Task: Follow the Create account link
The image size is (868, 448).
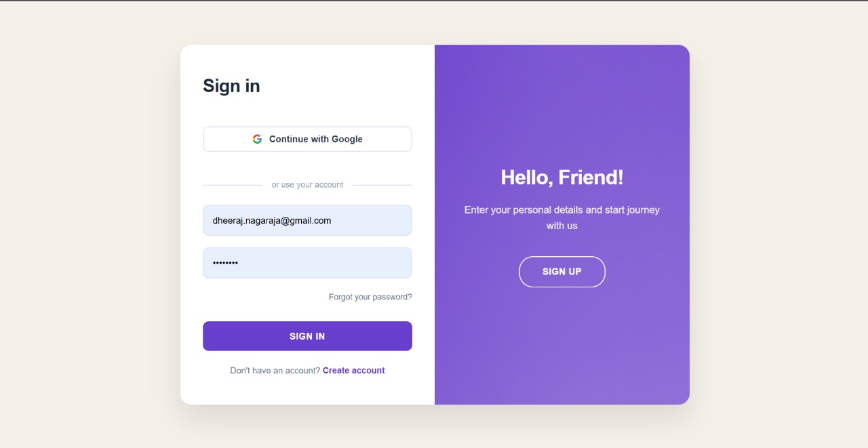Action: 353,371
